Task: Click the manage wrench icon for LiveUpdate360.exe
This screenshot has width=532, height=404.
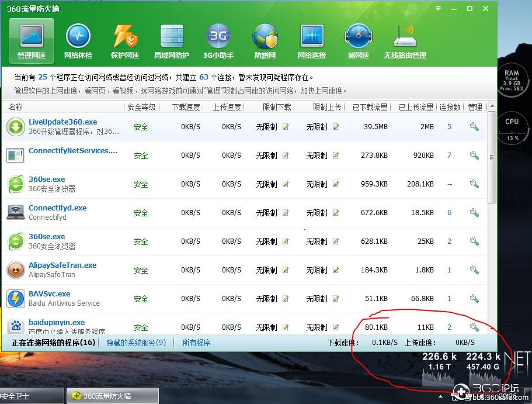Action: tap(474, 127)
